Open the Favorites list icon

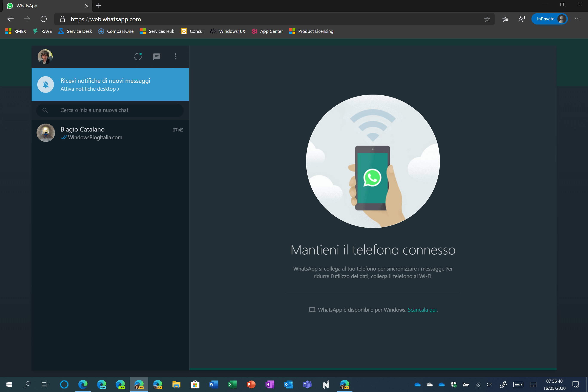click(505, 19)
